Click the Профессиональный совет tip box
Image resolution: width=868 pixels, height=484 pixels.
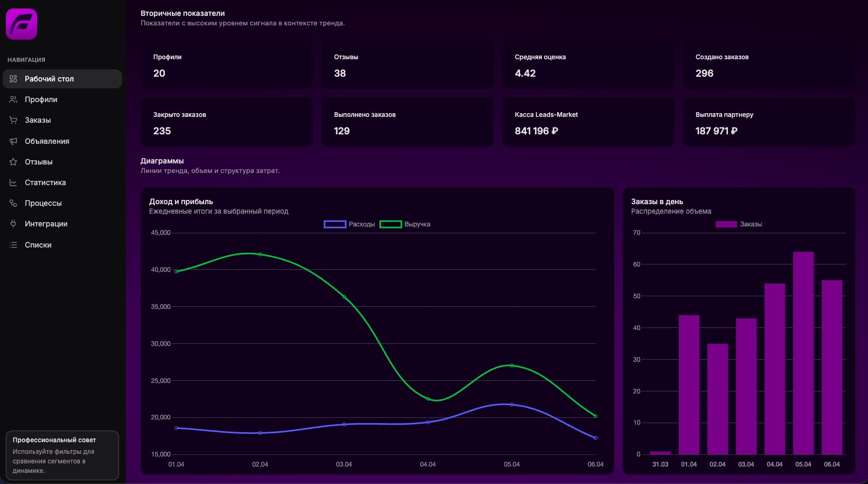[x=62, y=455]
